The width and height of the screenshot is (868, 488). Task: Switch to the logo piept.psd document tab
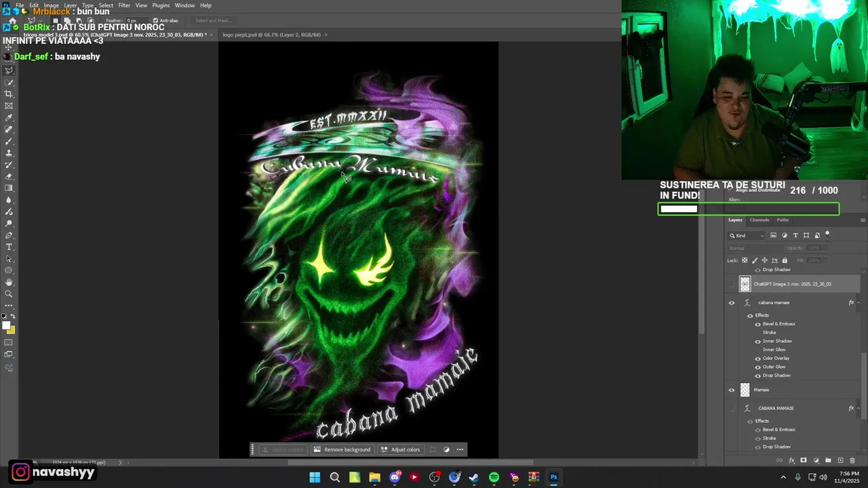pos(271,35)
